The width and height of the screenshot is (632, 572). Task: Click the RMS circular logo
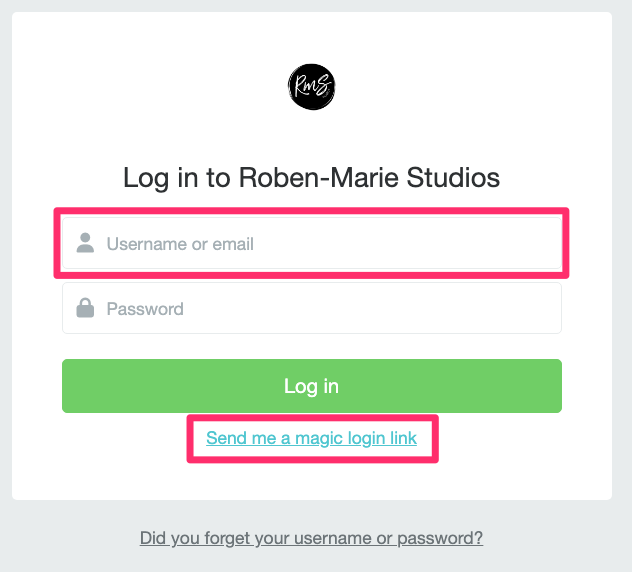pyautogui.click(x=312, y=87)
